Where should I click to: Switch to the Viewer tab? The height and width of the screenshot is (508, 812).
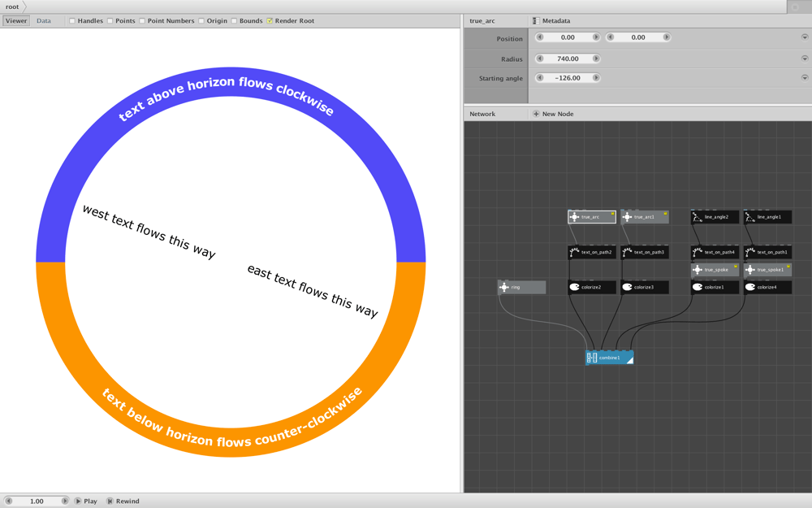tap(16, 21)
